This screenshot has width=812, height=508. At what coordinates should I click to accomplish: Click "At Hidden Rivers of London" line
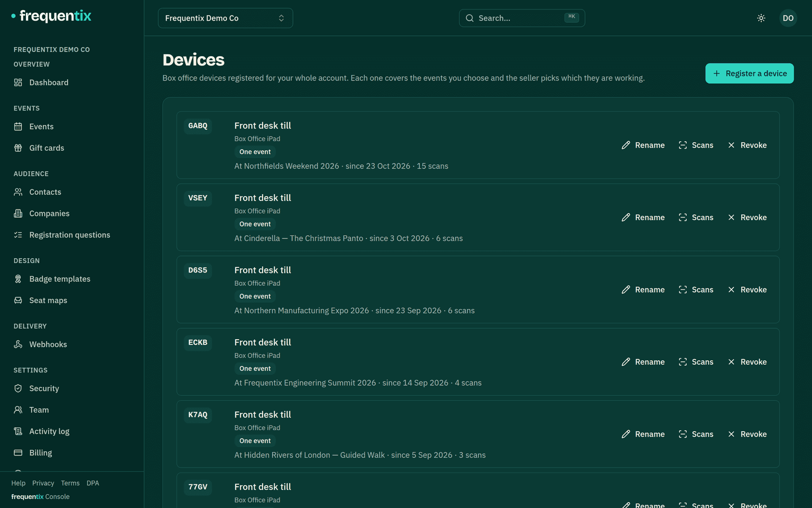pos(360,455)
